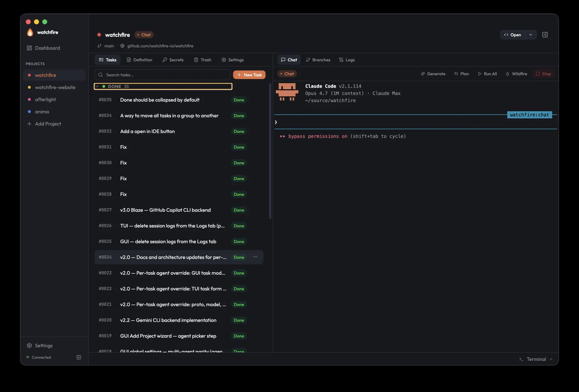The height and width of the screenshot is (392, 579).
Task: Select the afterlight project
Action: point(54,100)
